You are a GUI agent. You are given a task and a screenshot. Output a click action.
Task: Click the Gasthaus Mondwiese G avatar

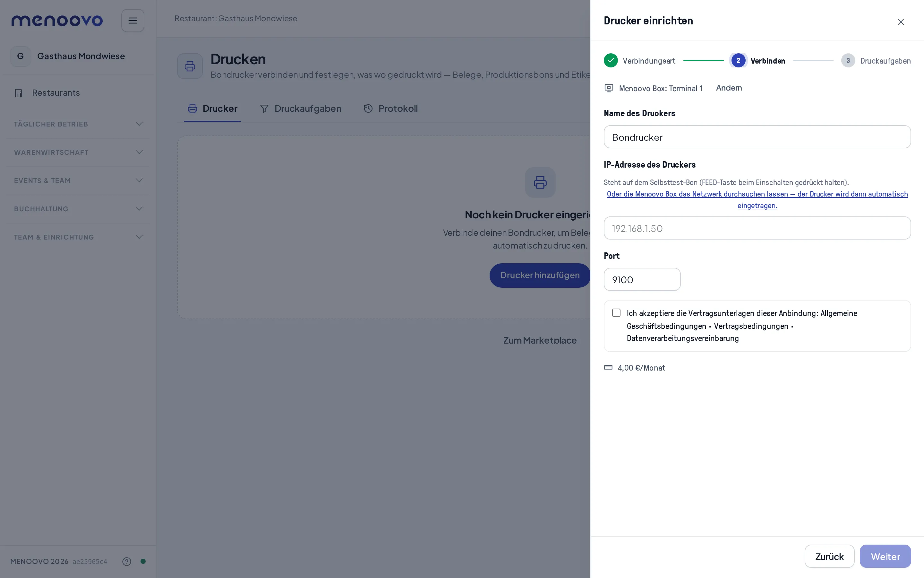[x=21, y=56]
